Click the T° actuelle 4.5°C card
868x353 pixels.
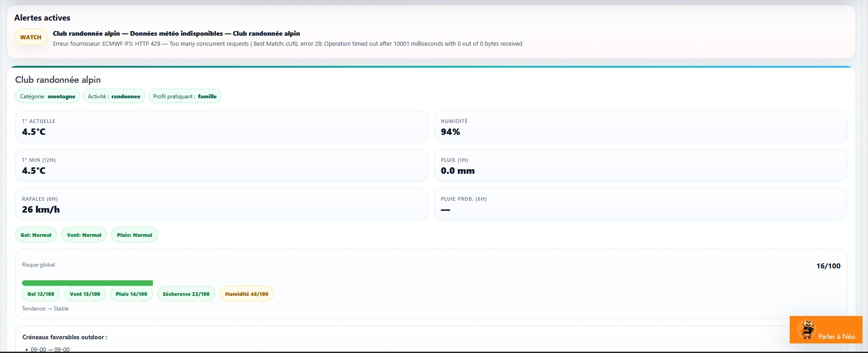[x=222, y=127]
